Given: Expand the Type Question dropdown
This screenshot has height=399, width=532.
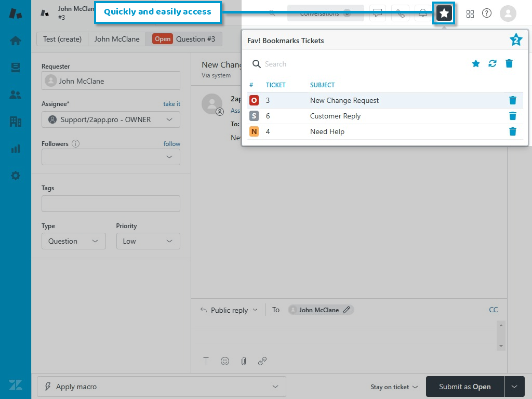Looking at the screenshot, I should pos(73,241).
